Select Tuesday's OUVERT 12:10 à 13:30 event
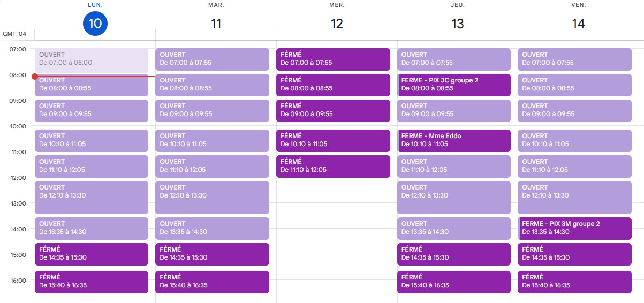Viewport: 644px width, 303px height. coord(212,197)
